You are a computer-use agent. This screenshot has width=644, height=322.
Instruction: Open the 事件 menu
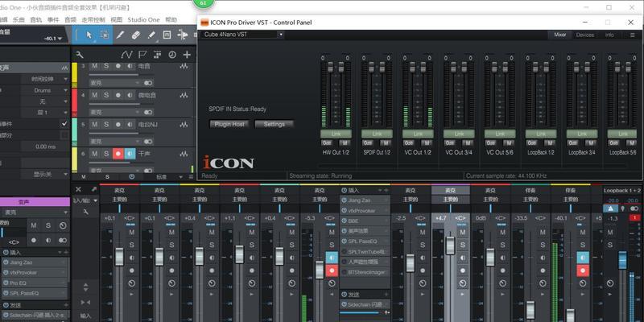[53, 19]
